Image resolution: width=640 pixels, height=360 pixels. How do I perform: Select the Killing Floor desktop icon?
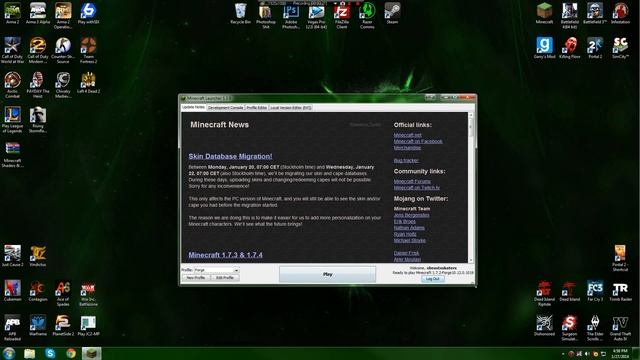click(569, 48)
